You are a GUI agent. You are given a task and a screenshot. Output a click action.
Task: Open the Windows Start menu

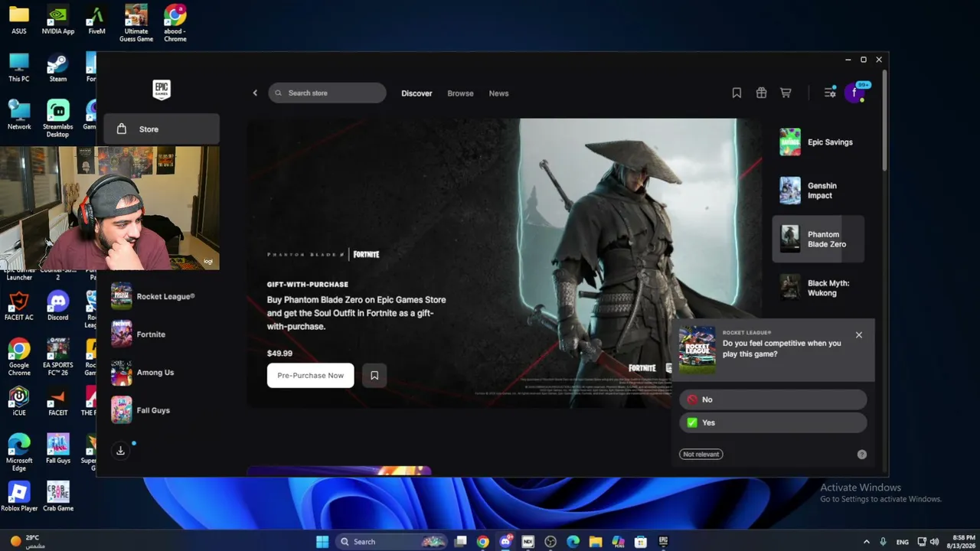[322, 542]
